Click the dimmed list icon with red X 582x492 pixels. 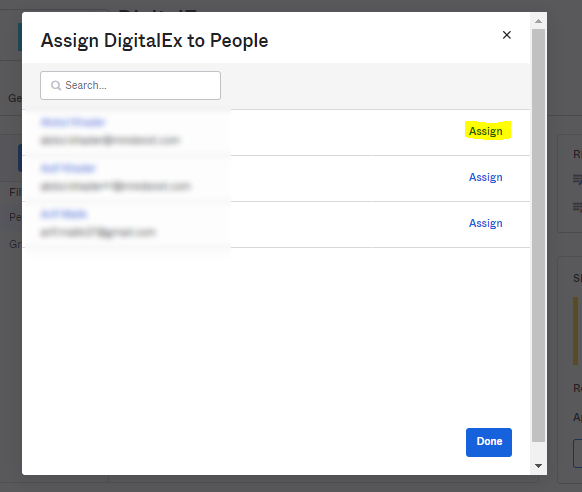pyautogui.click(x=578, y=207)
